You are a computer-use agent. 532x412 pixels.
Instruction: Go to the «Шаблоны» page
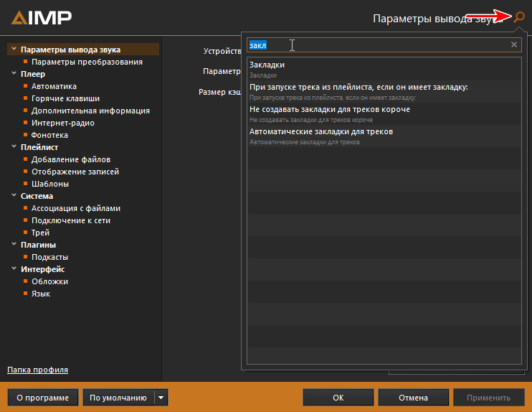click(50, 184)
